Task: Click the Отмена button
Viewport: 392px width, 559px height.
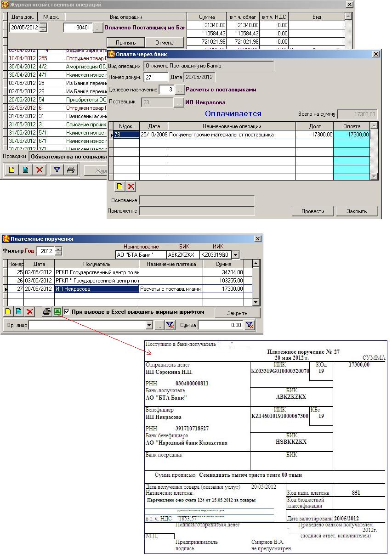Action: [164, 42]
